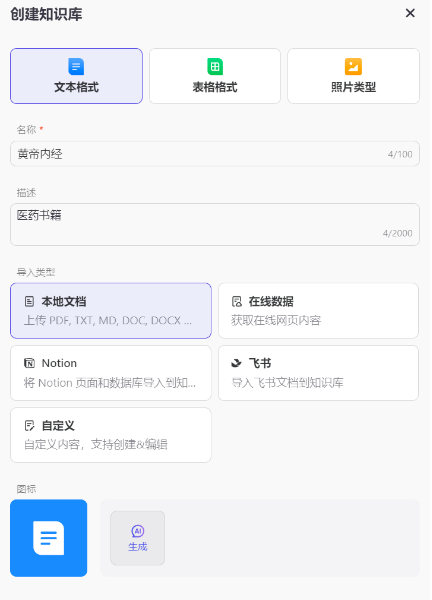Select 在线数据 import type card
432x600 pixels.
(x=318, y=311)
